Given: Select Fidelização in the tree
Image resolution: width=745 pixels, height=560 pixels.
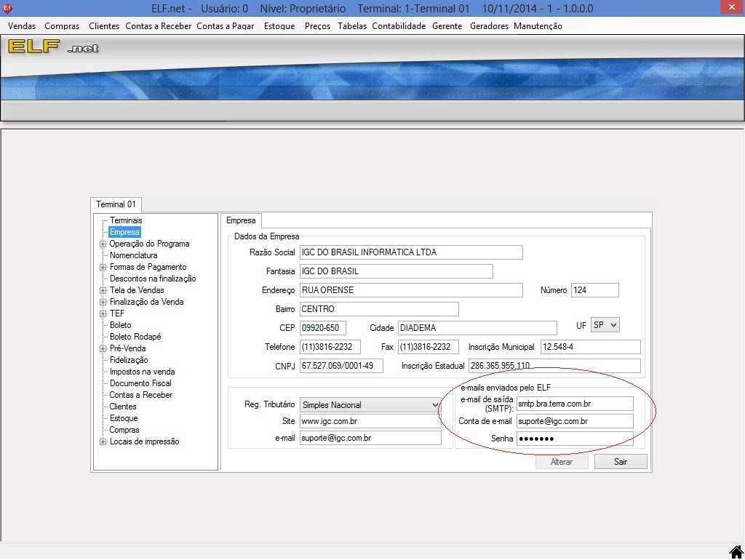Looking at the screenshot, I should tap(129, 360).
